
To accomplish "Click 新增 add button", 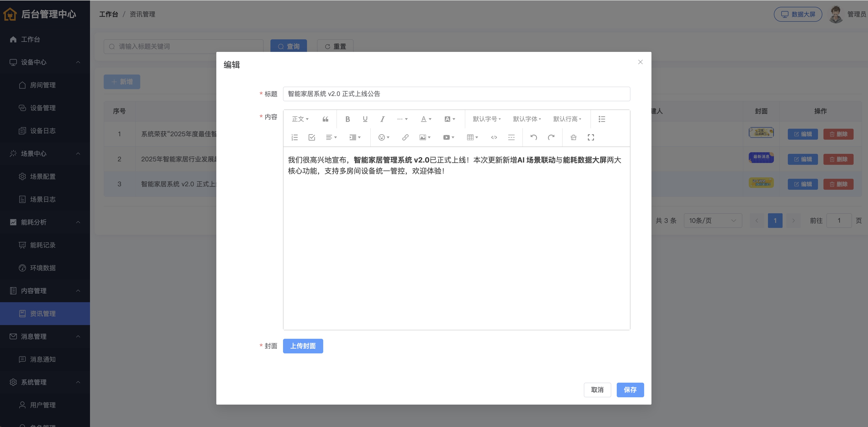I will pos(122,82).
